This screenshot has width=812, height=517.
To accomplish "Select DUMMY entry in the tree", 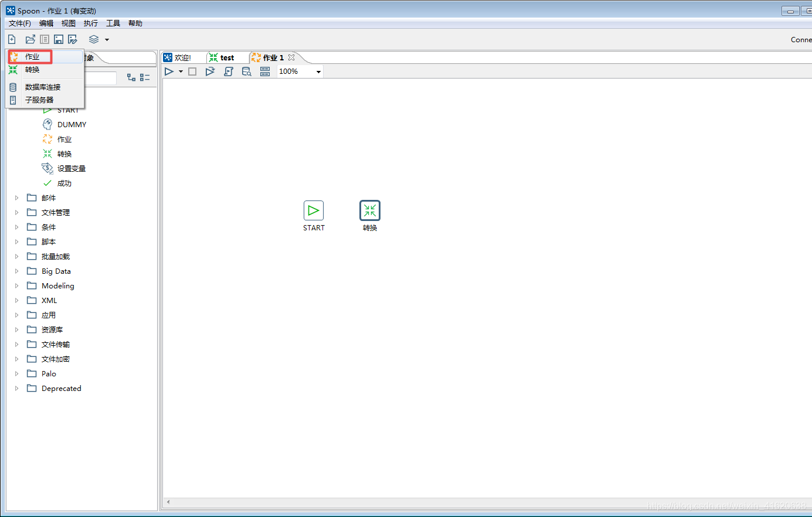I will point(72,125).
